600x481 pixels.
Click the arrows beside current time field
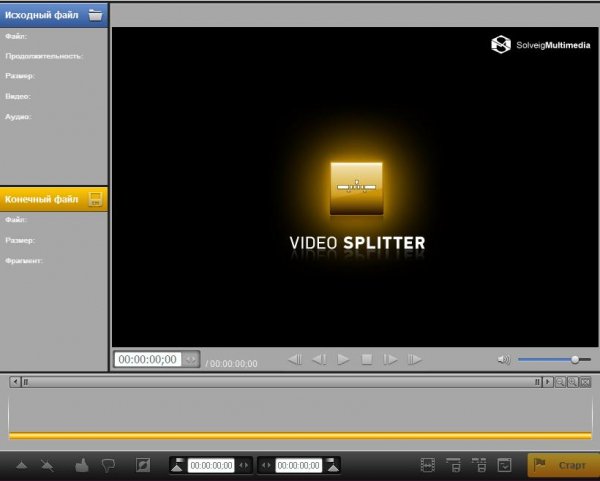[x=191, y=359]
